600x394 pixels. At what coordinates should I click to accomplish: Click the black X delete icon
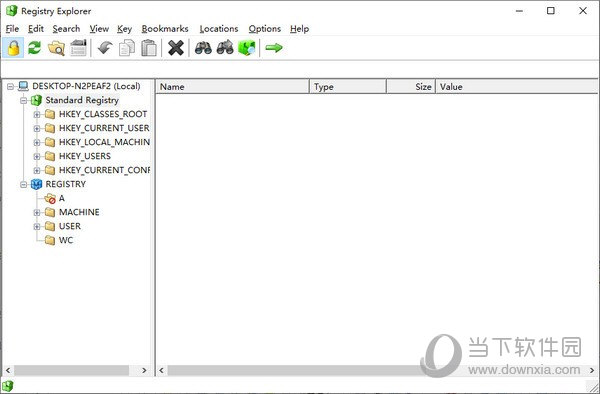coord(176,48)
